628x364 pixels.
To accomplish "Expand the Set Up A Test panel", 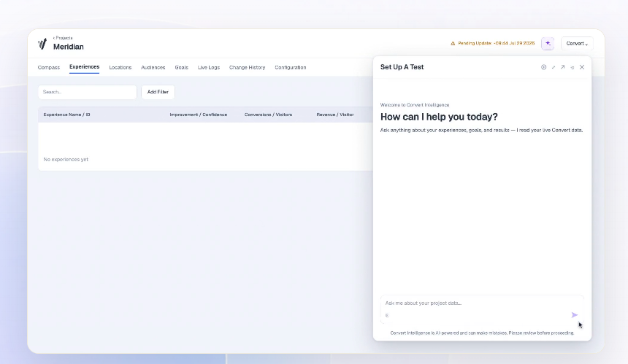I will [x=553, y=67].
